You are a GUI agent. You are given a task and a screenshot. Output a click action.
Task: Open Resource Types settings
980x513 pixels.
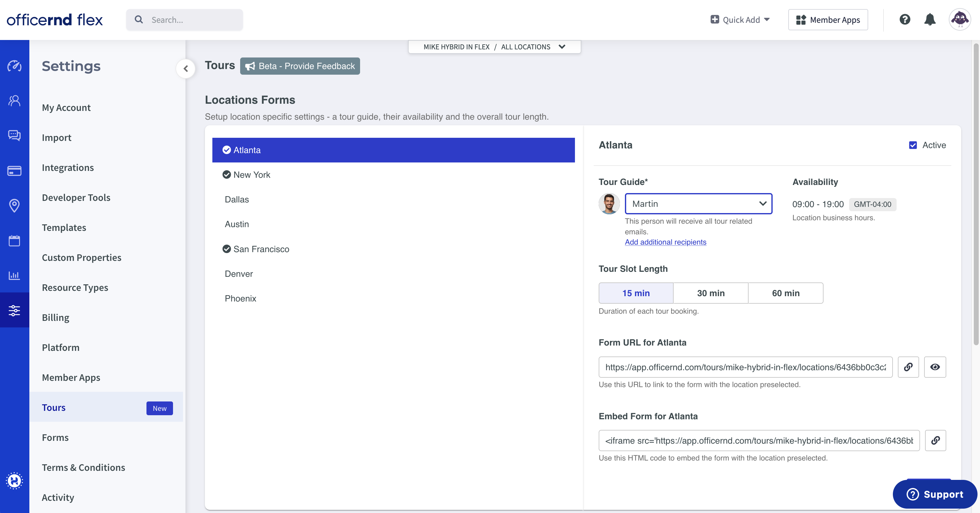(75, 287)
